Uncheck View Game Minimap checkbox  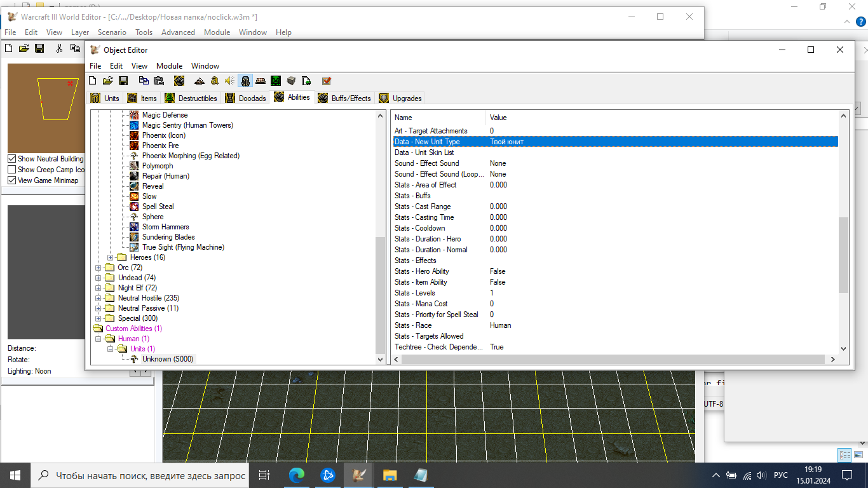click(12, 180)
